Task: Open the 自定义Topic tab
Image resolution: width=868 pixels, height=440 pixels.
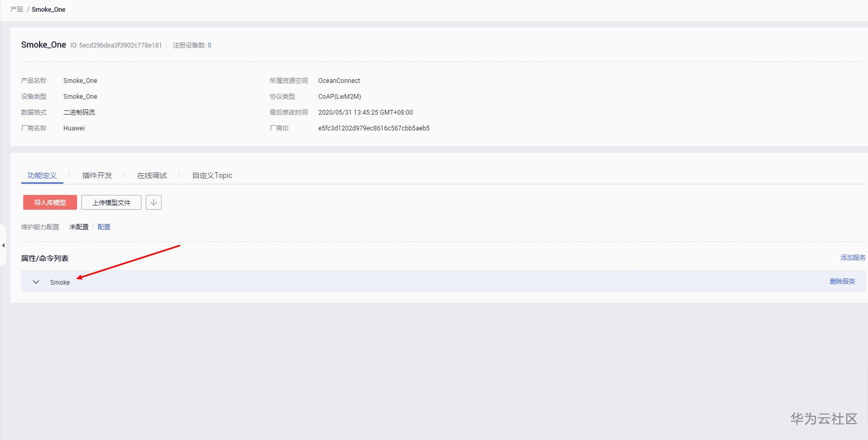Action: (212, 175)
